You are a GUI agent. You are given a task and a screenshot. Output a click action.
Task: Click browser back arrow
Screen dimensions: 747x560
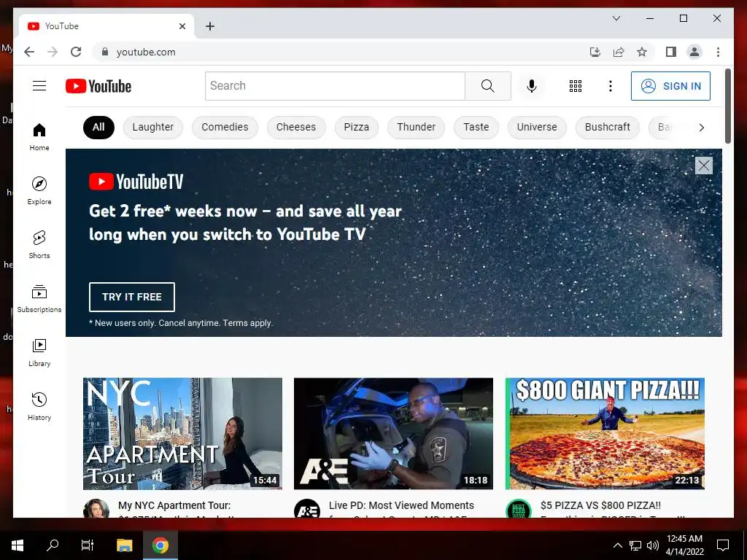pos(29,52)
